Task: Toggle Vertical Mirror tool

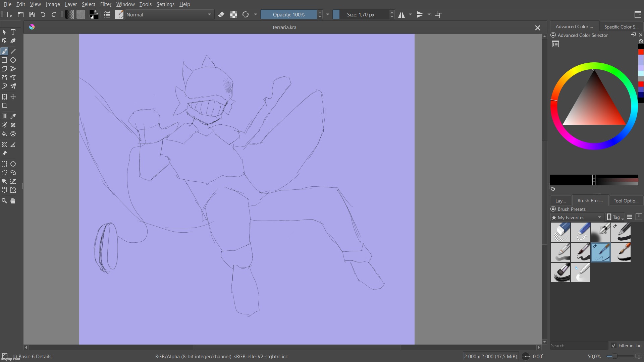Action: click(x=420, y=14)
